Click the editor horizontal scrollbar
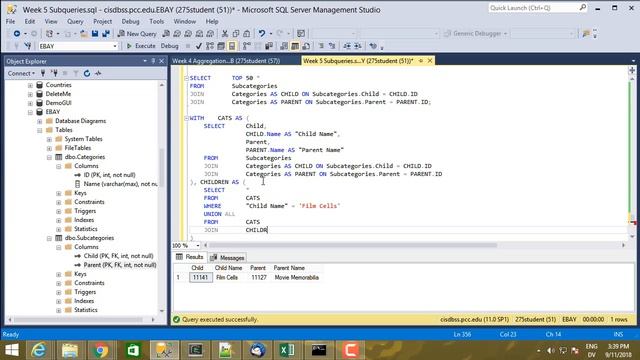640x360 pixels. point(353,245)
